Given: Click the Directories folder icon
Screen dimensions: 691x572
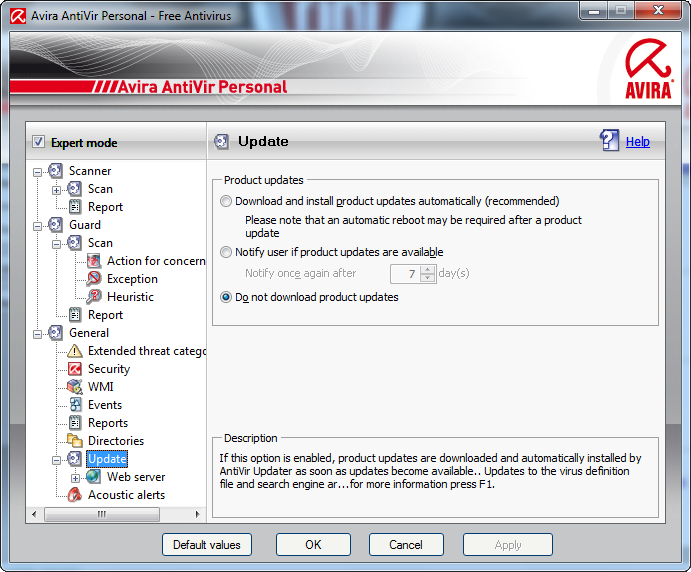Looking at the screenshot, I should point(75,441).
